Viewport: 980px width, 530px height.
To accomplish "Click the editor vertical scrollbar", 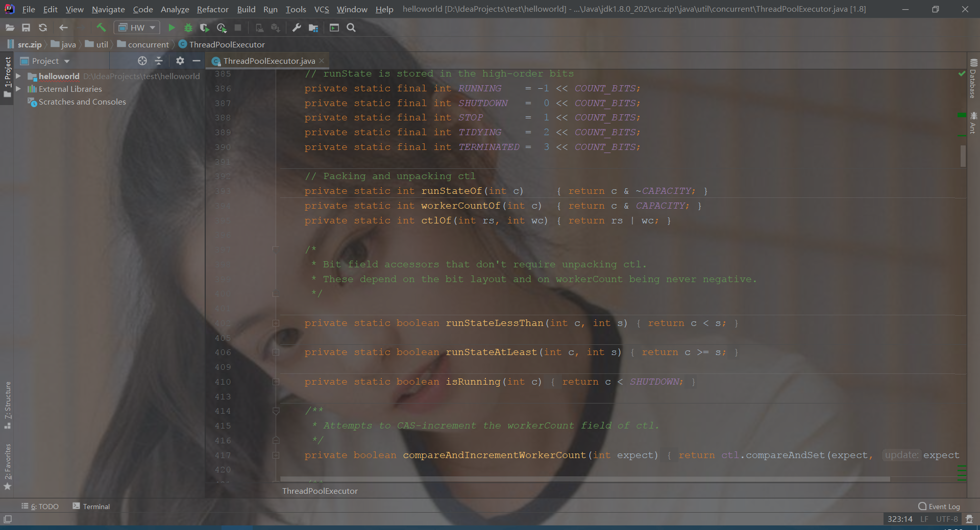I will point(963,157).
